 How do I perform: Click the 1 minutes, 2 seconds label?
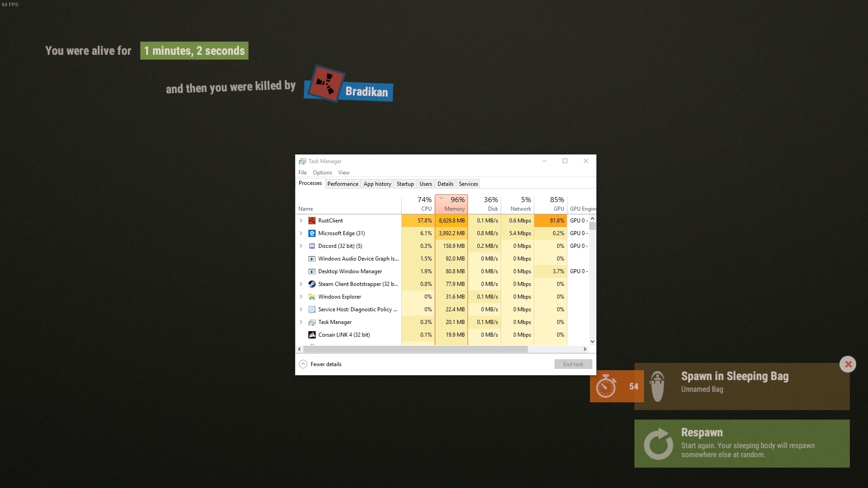(x=194, y=51)
